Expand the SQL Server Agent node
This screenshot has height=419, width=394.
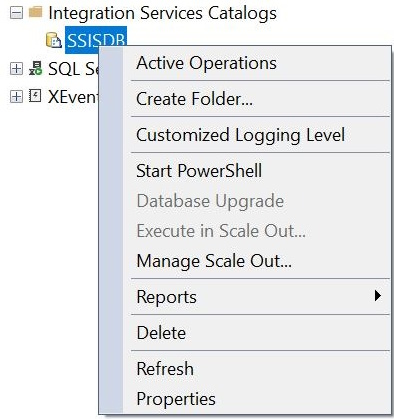[x=16, y=69]
